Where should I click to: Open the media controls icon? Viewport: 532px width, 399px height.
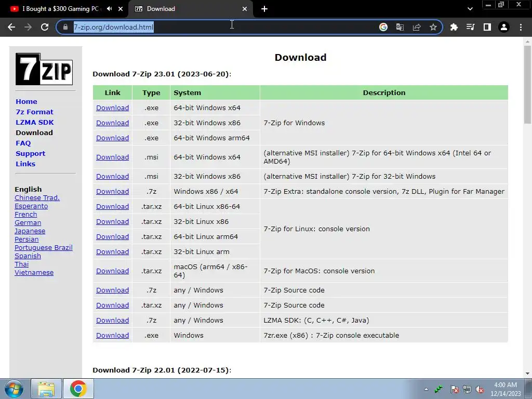pyautogui.click(x=471, y=27)
